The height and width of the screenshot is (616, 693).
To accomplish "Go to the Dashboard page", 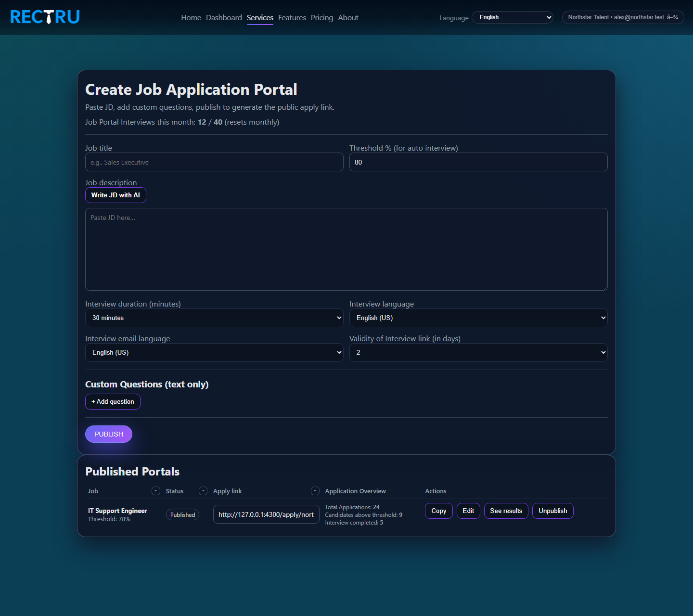I will coord(224,17).
